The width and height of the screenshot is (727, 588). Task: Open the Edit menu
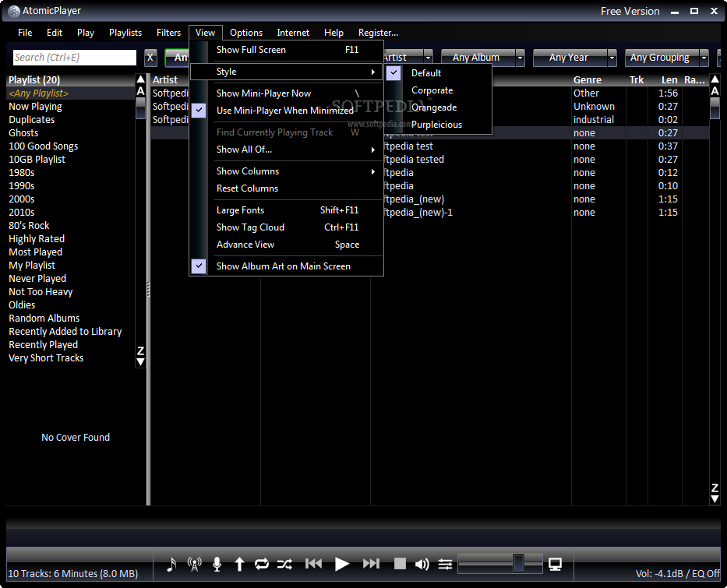coord(55,33)
